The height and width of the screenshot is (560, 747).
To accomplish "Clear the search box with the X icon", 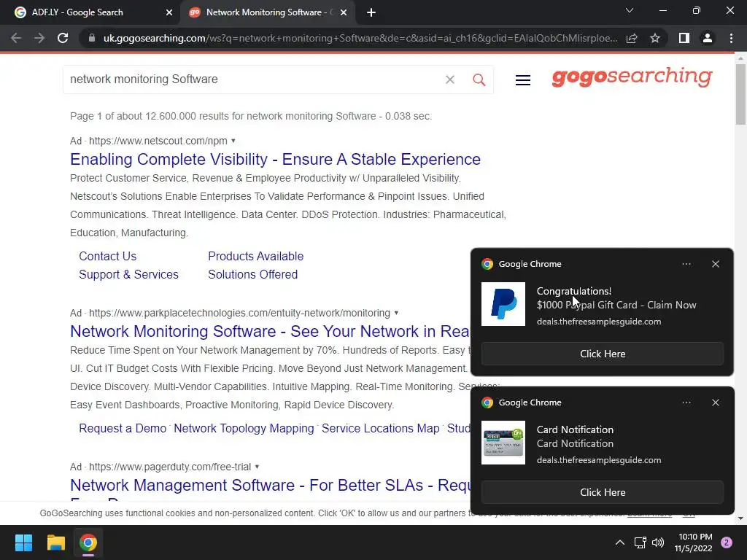I will [x=449, y=79].
